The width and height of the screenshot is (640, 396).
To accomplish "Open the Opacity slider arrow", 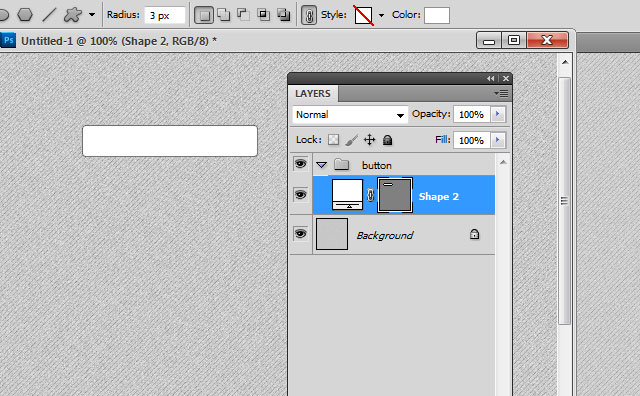I will (498, 114).
